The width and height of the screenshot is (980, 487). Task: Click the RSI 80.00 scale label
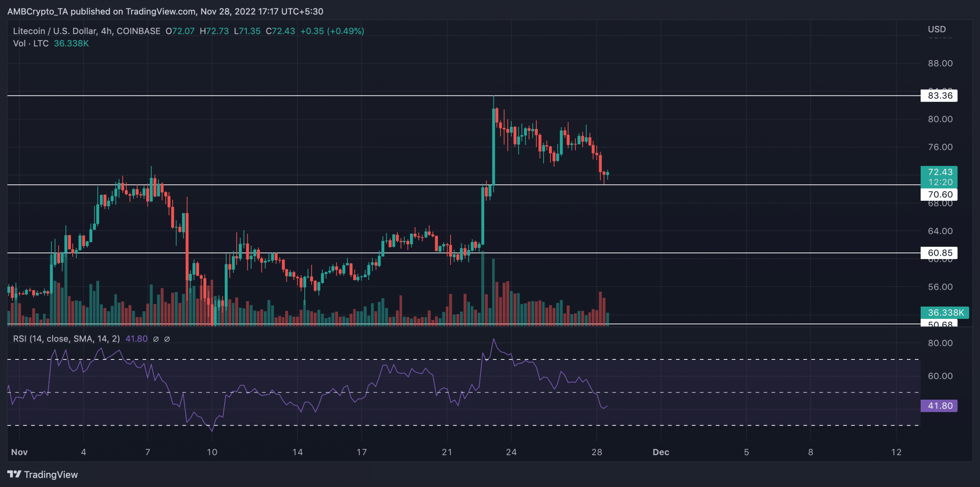[940, 343]
